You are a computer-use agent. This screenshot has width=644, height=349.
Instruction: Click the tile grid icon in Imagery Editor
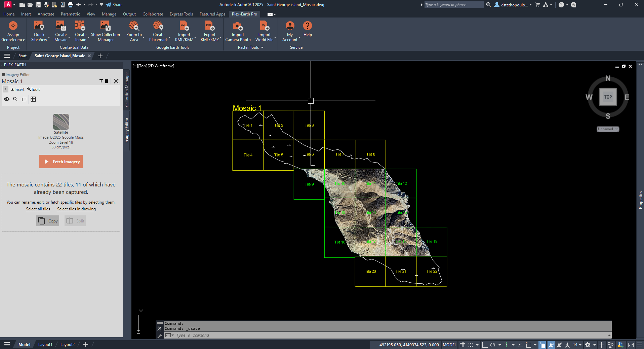[33, 99]
